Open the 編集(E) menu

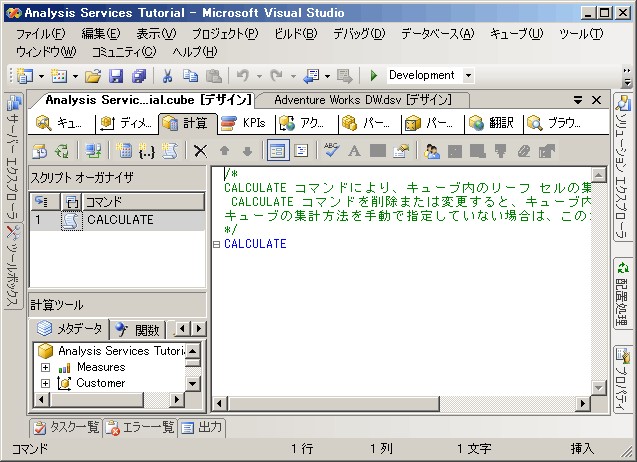coord(101,34)
